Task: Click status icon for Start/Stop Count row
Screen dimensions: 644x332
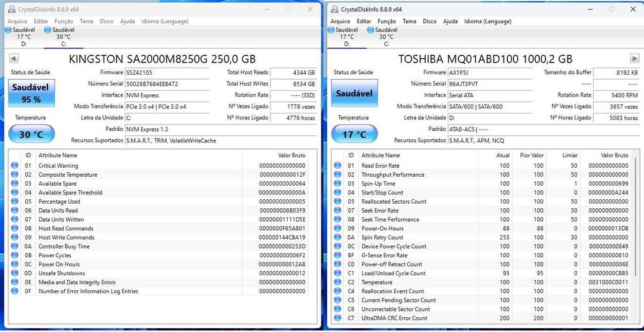Action: pos(337,193)
